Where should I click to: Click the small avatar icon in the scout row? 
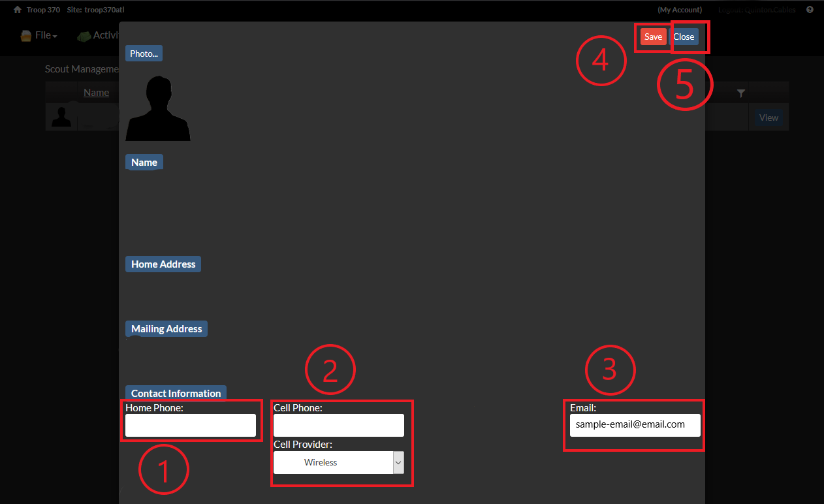(x=61, y=117)
